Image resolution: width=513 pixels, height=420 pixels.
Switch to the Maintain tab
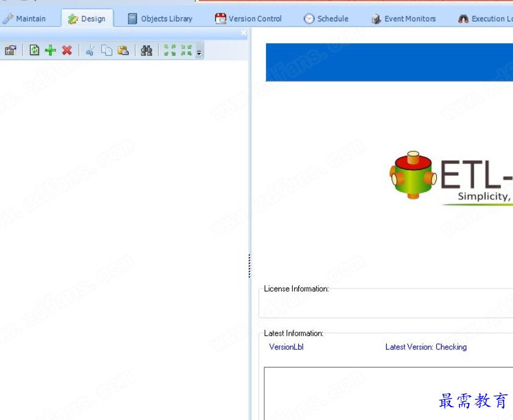pyautogui.click(x=24, y=19)
